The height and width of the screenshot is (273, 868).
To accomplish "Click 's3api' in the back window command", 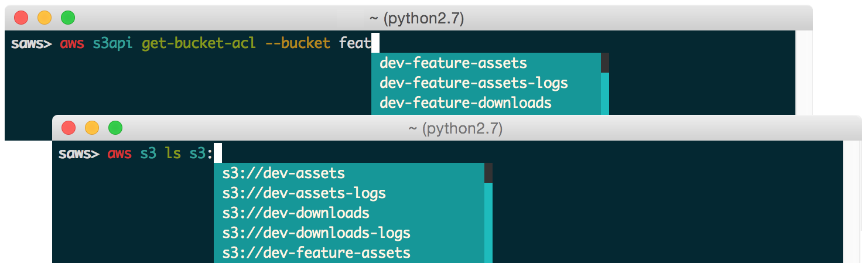I will [x=112, y=43].
